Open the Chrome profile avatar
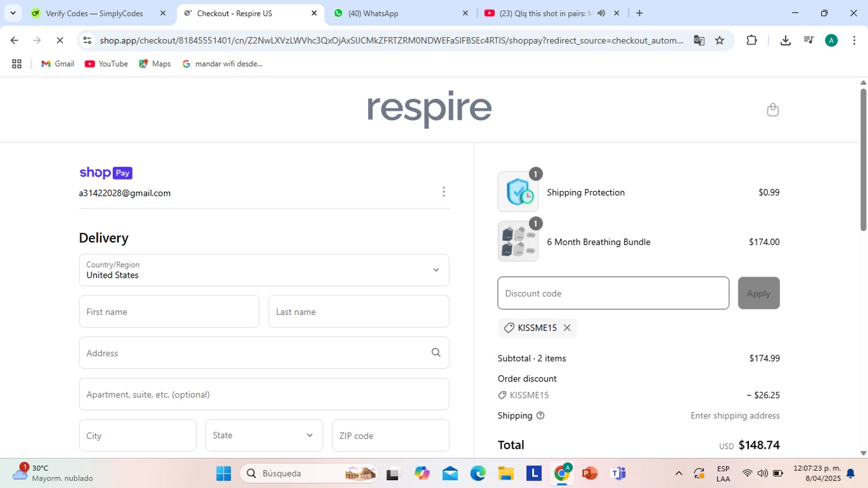Screen dimensions: 868x488 click(832, 41)
